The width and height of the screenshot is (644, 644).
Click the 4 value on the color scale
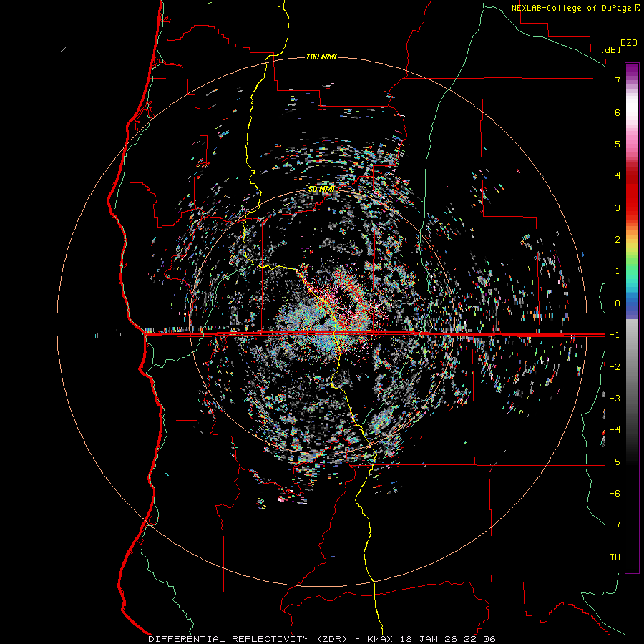(x=618, y=176)
